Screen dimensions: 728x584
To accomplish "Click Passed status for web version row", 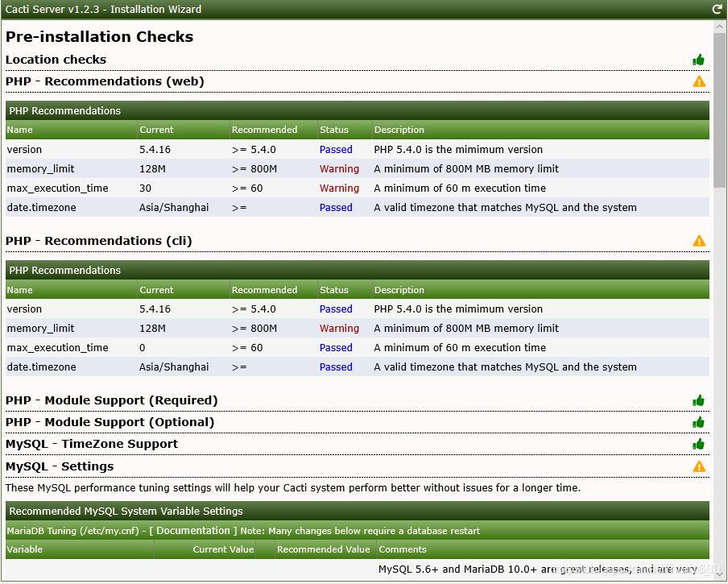I will click(336, 150).
